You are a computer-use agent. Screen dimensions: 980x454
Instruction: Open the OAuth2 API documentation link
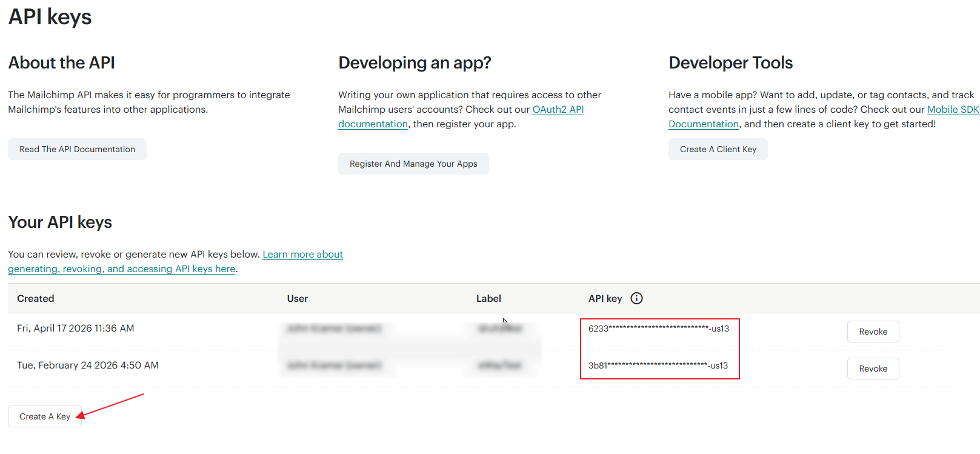tap(558, 110)
